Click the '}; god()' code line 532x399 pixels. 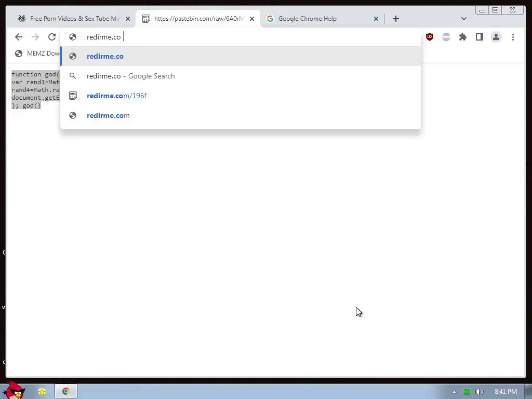(x=26, y=105)
